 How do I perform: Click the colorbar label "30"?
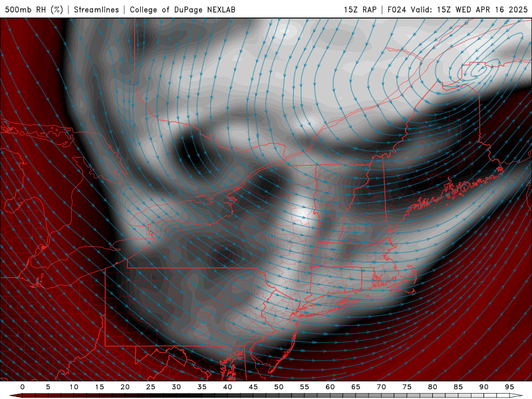coord(176,387)
